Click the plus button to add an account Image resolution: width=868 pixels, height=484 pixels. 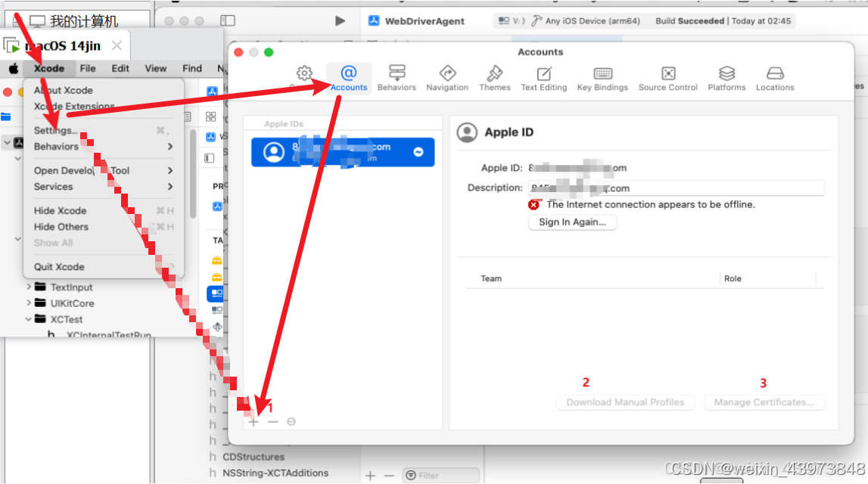[x=254, y=422]
